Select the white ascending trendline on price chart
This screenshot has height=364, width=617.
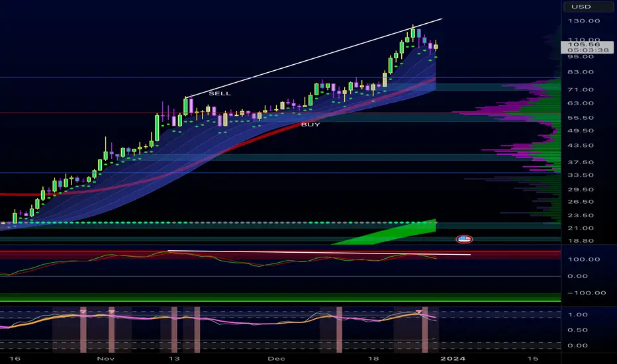tap(315, 57)
